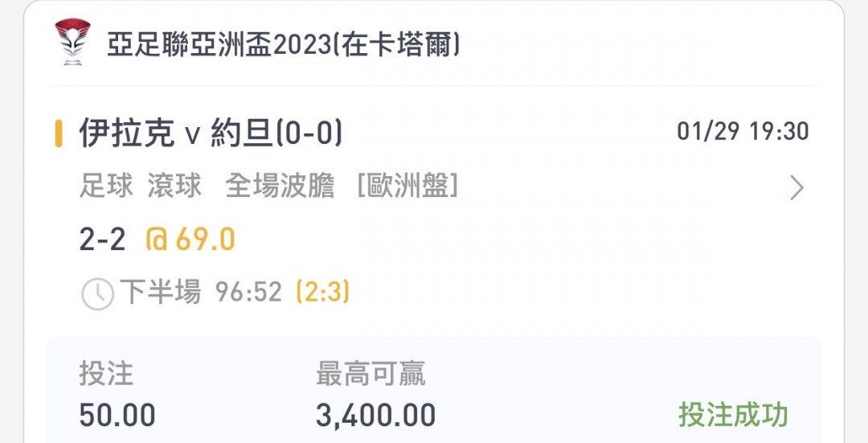Click the 下半場 96:52 match timer
This screenshot has height=443, width=868.
tap(201, 292)
